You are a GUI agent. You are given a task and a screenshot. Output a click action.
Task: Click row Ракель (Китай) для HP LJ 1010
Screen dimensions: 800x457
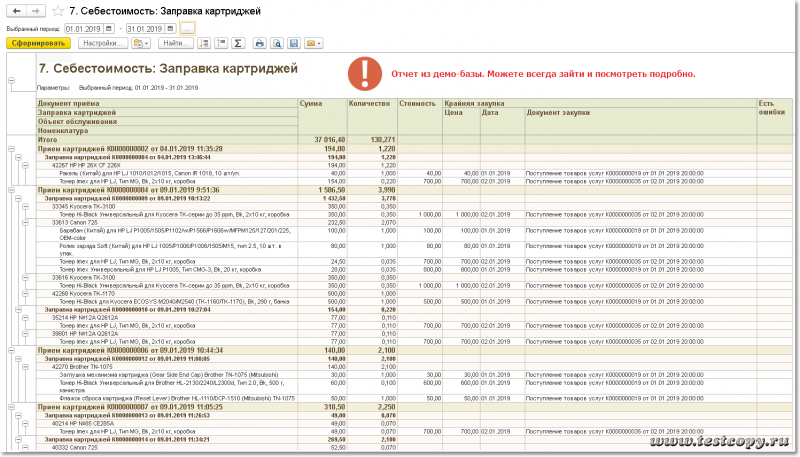click(x=414, y=173)
